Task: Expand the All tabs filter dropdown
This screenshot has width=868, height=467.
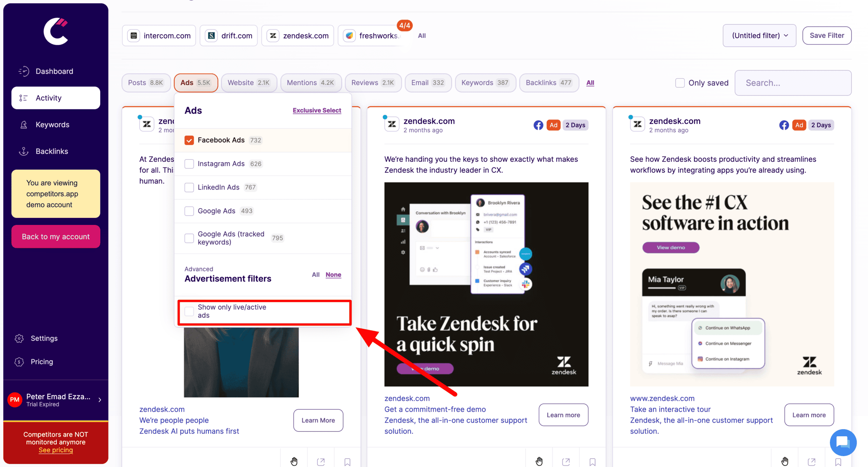Action: (x=591, y=83)
